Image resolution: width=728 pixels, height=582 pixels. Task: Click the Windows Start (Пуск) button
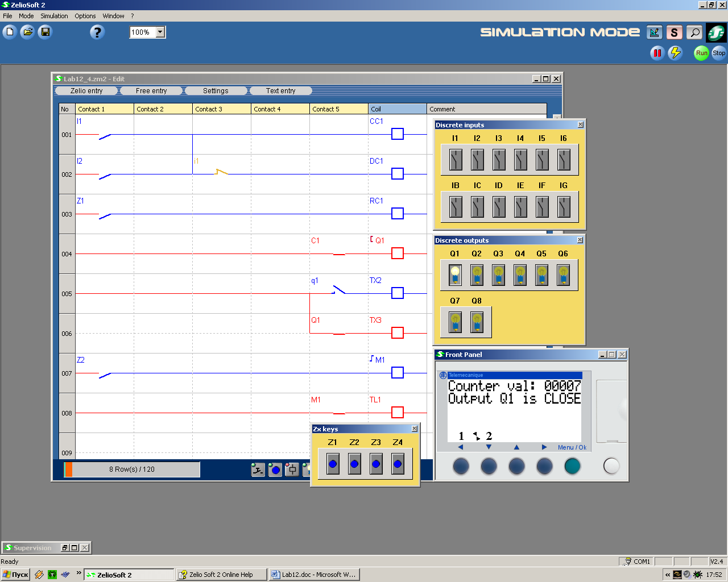pos(15,575)
